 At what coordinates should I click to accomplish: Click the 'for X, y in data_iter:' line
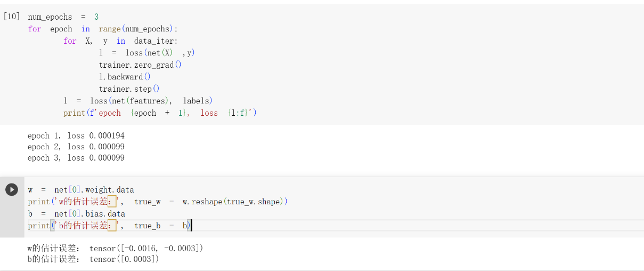(x=120, y=41)
